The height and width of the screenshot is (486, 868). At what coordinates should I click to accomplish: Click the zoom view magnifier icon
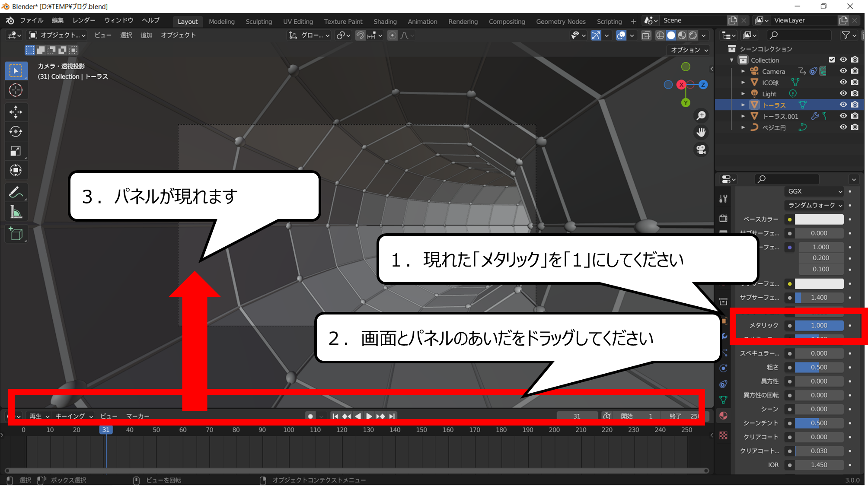click(701, 116)
